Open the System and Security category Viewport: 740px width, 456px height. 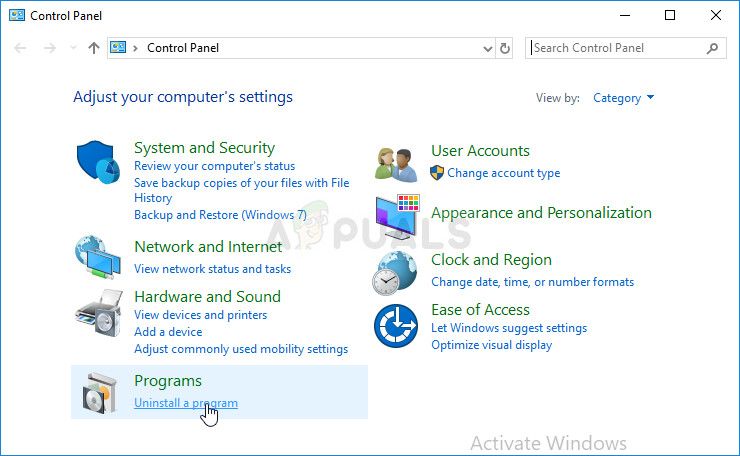click(x=204, y=148)
